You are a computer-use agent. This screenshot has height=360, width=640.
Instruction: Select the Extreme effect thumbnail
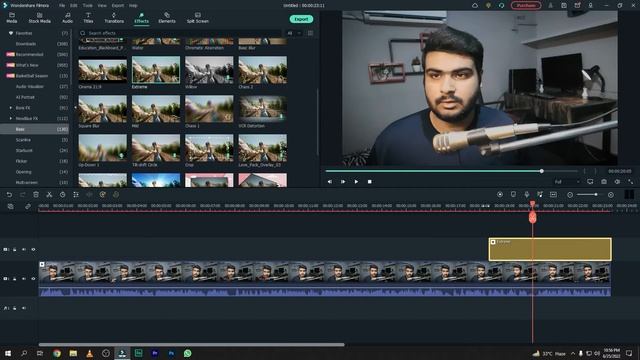156,70
